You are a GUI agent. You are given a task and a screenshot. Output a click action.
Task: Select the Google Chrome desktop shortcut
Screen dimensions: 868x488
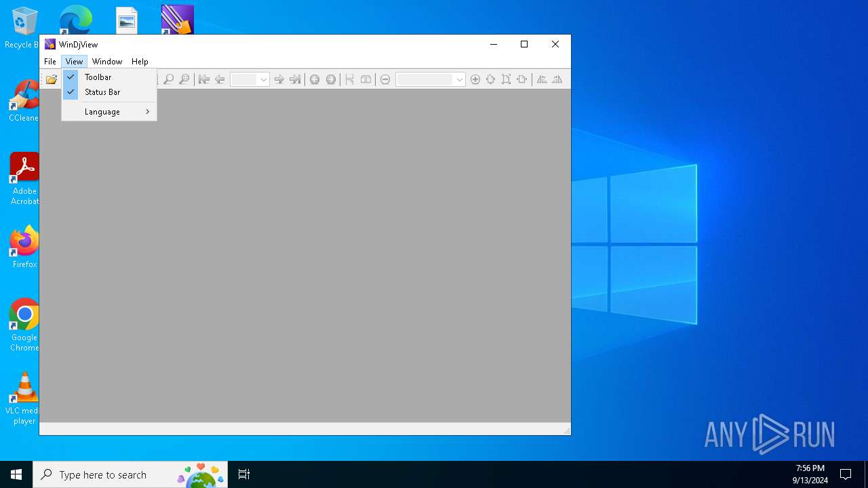(x=24, y=325)
